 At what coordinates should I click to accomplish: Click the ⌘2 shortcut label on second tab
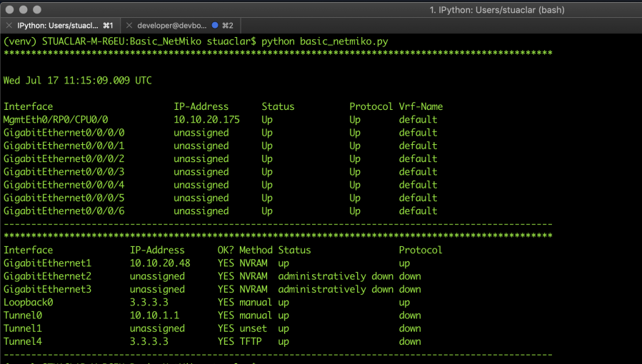pyautogui.click(x=227, y=25)
